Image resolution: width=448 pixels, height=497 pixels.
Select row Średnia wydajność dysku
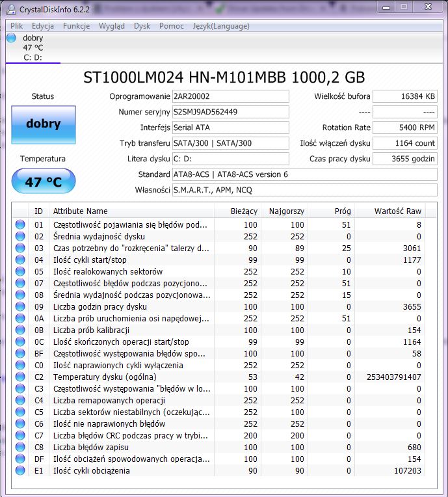219,236
